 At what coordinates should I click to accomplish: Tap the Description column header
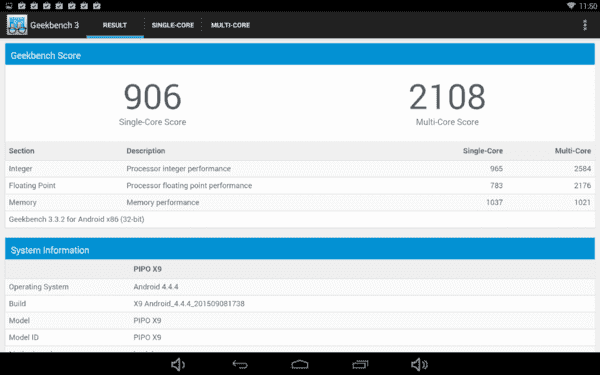tap(145, 151)
